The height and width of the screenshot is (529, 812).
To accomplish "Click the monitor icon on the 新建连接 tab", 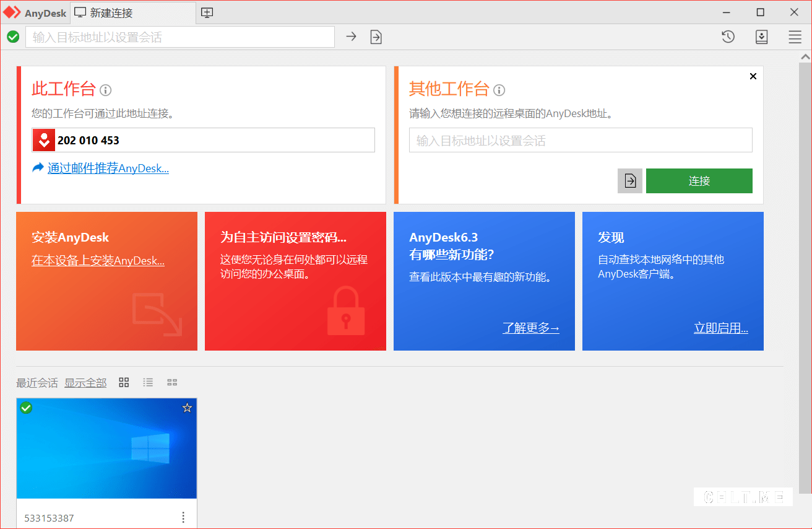I will [80, 12].
